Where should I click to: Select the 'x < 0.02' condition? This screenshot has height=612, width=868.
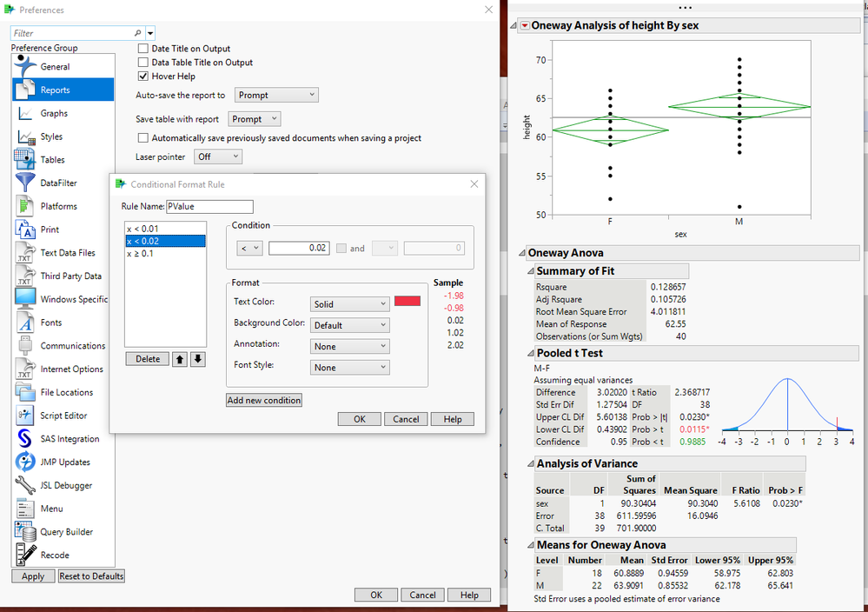[165, 241]
